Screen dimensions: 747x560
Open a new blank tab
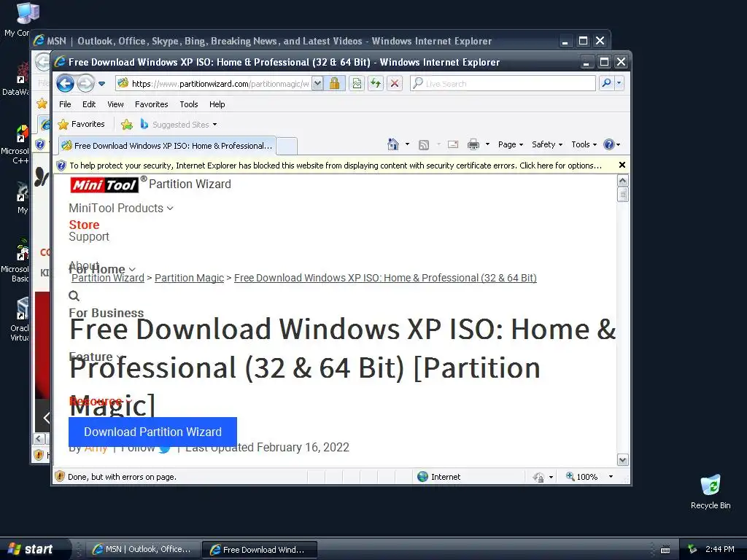(x=287, y=146)
